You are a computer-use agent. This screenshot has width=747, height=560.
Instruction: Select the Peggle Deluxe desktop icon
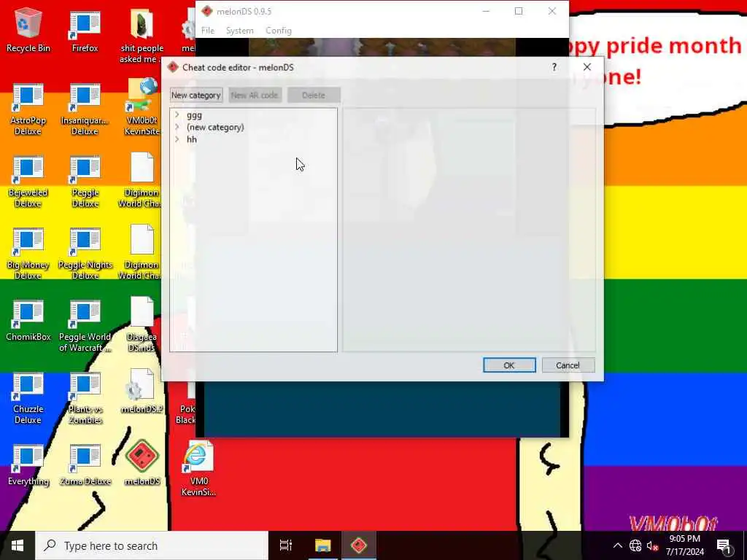(85, 182)
